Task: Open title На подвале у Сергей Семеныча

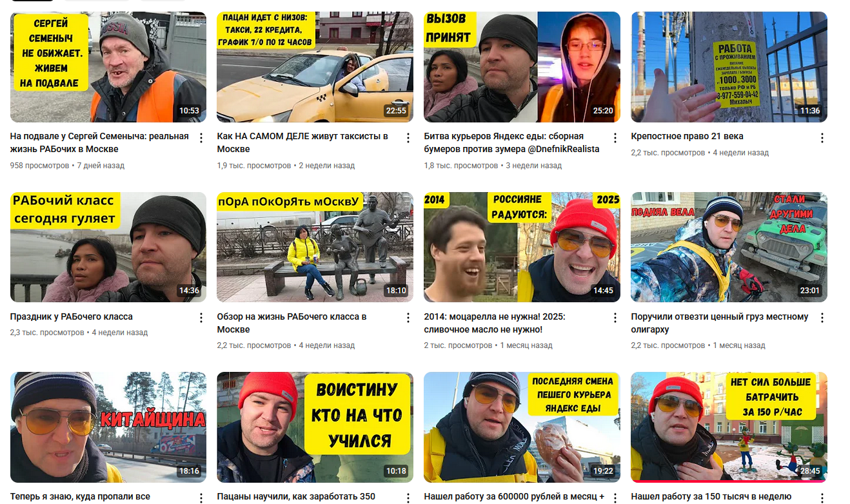Action: pos(99,142)
